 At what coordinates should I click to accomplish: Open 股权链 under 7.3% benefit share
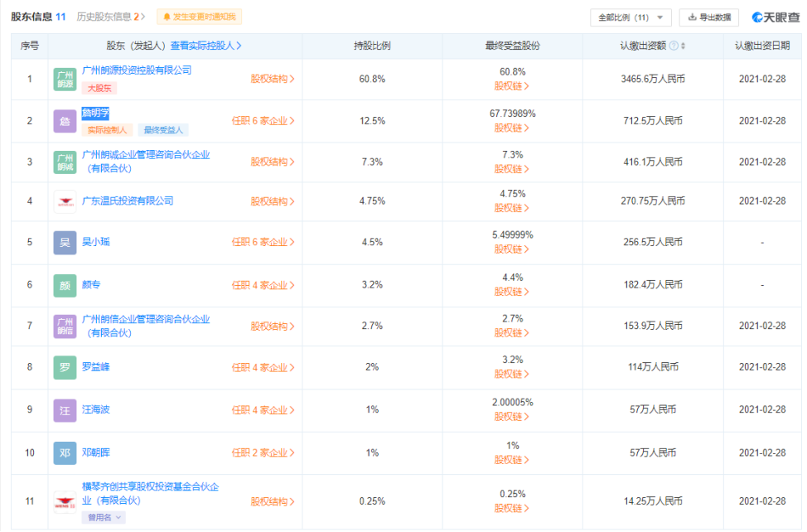coord(511,169)
